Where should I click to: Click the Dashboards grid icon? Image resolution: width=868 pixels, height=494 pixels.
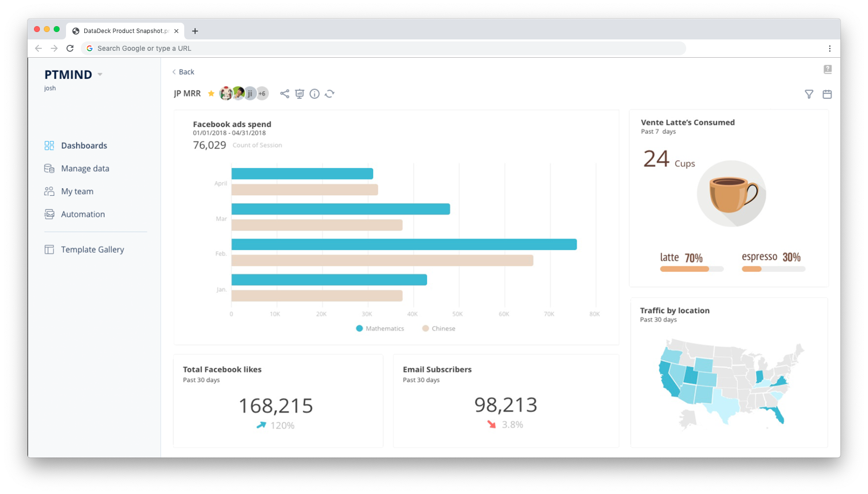tap(49, 145)
